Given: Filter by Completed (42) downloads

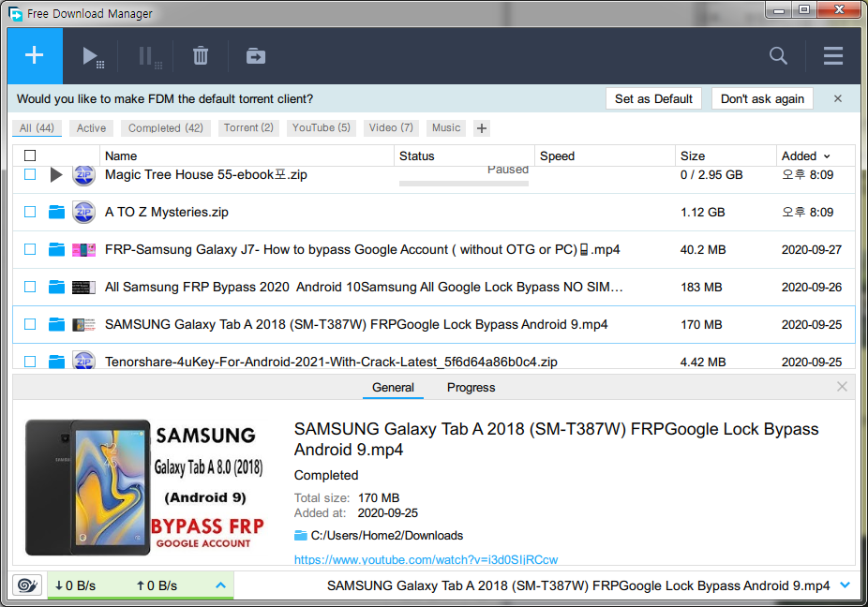Looking at the screenshot, I should (x=166, y=127).
